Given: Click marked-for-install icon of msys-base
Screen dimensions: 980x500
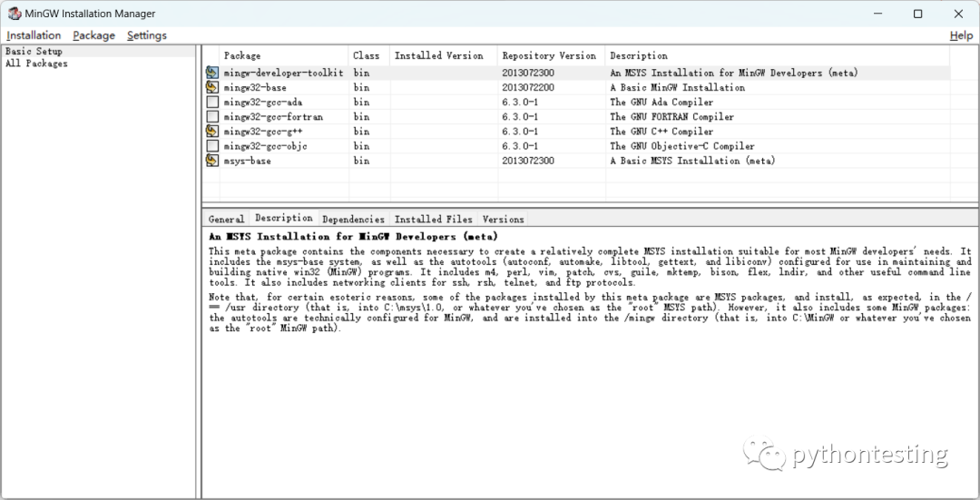Looking at the screenshot, I should click(212, 161).
